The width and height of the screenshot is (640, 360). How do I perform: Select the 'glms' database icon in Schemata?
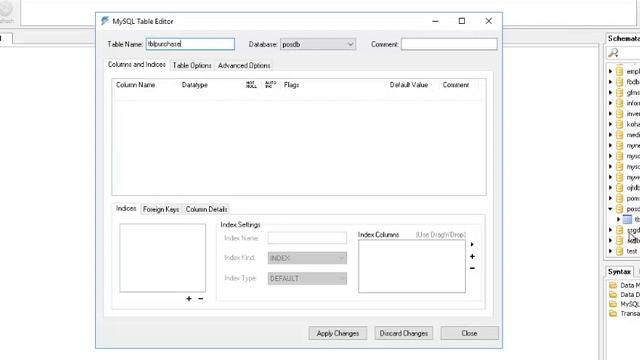point(620,93)
